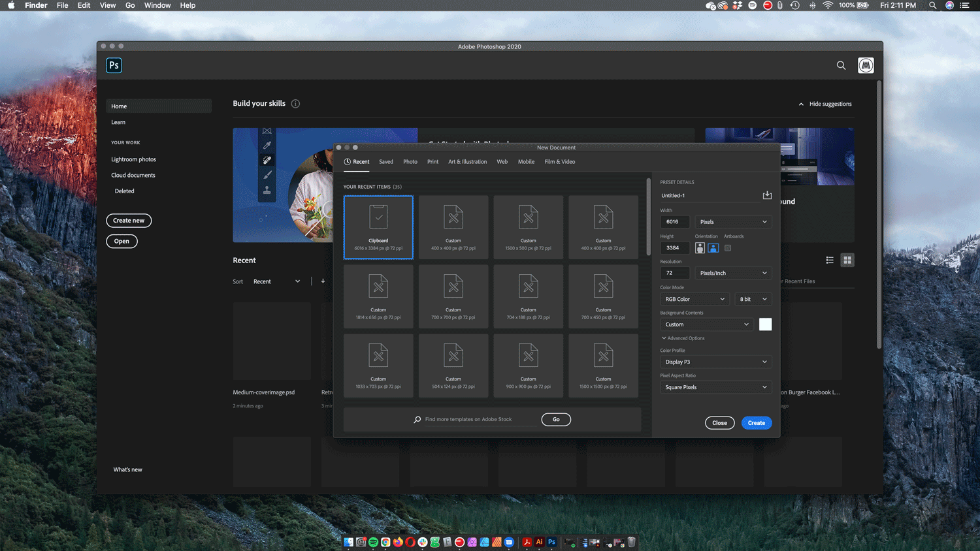Open Background Contents Custom dropdown
980x551 pixels.
[x=707, y=324]
